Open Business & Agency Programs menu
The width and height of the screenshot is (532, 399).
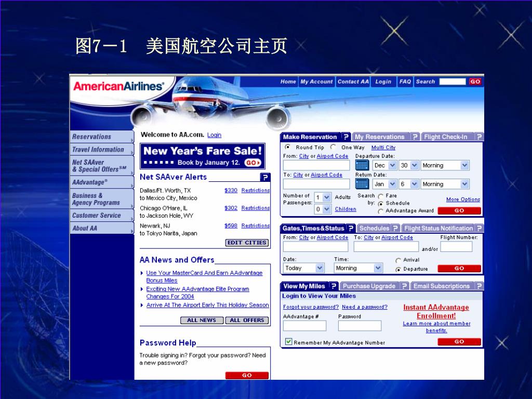click(x=102, y=199)
